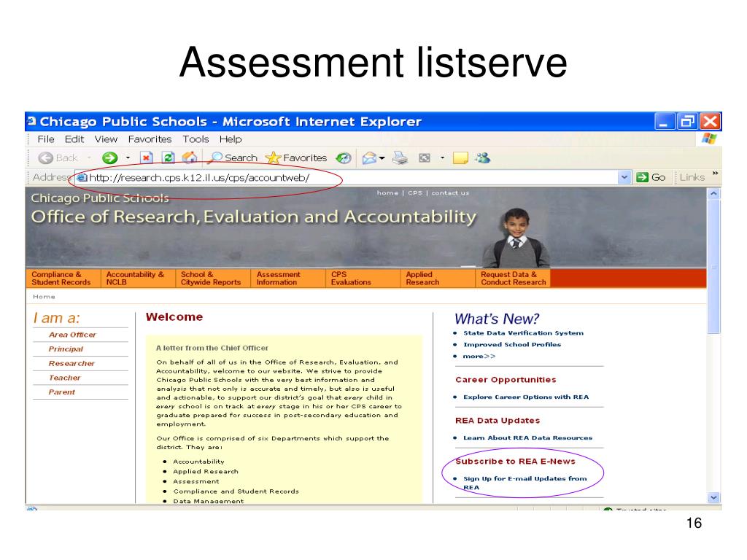
Task: Choose the Parent role link
Action: pyautogui.click(x=61, y=392)
